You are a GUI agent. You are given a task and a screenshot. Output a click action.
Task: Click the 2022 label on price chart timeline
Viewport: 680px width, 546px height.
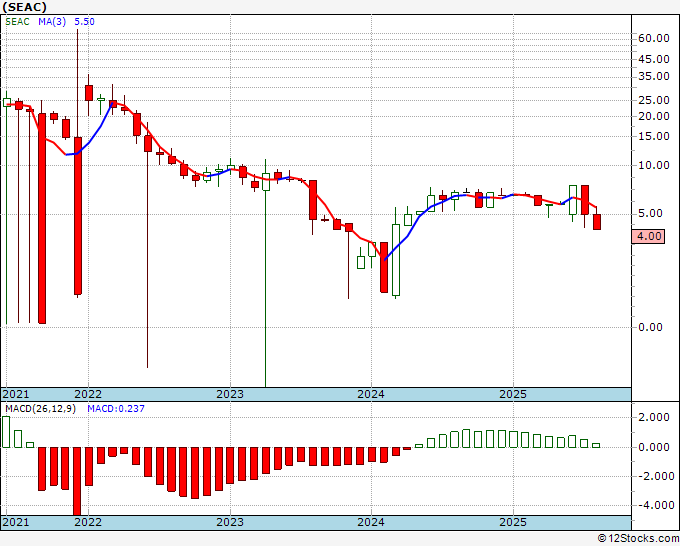88,394
